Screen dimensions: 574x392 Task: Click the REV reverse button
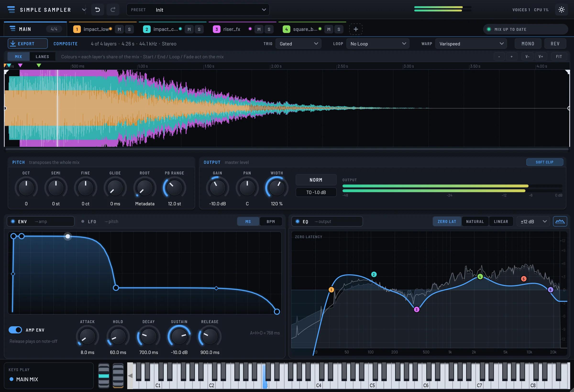coord(555,44)
